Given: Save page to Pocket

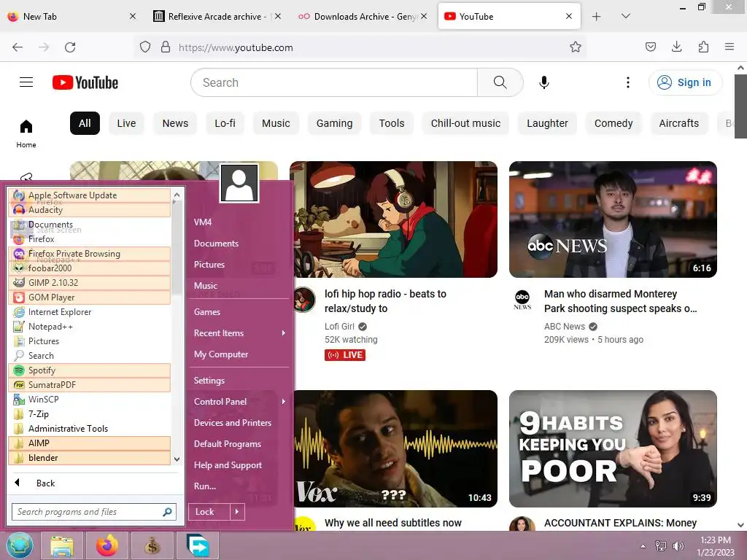Looking at the screenshot, I should pyautogui.click(x=650, y=47).
